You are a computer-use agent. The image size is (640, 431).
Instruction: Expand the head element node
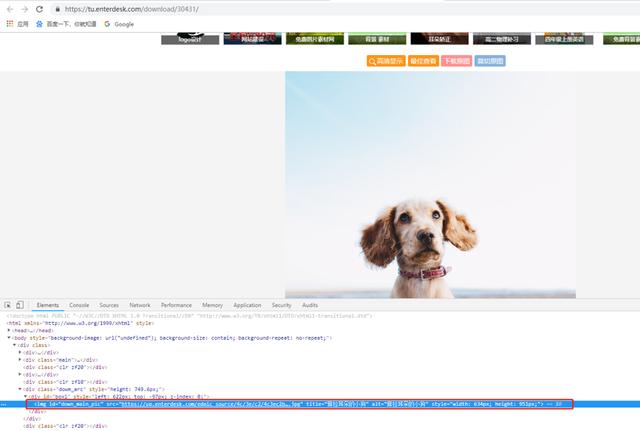pyautogui.click(x=9, y=330)
